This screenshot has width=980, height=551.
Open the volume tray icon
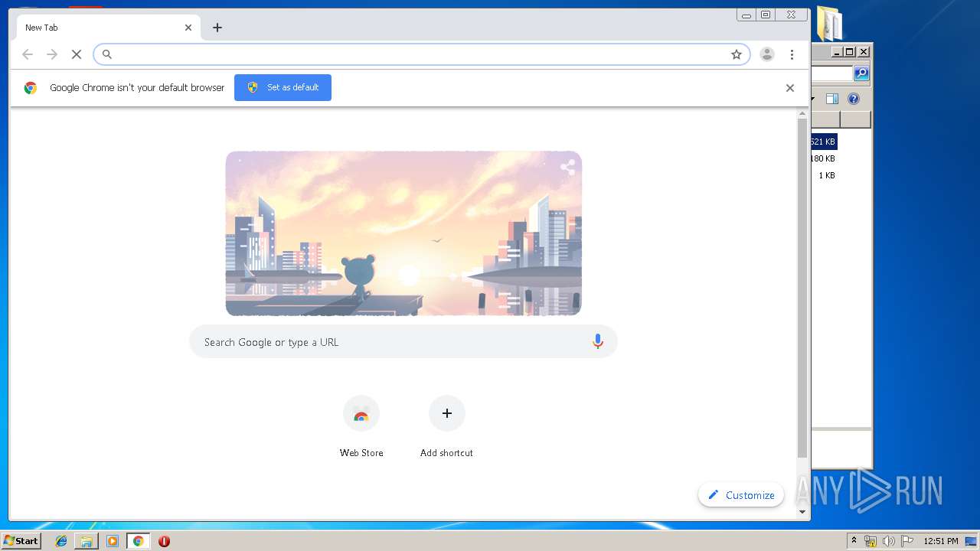pos(889,541)
